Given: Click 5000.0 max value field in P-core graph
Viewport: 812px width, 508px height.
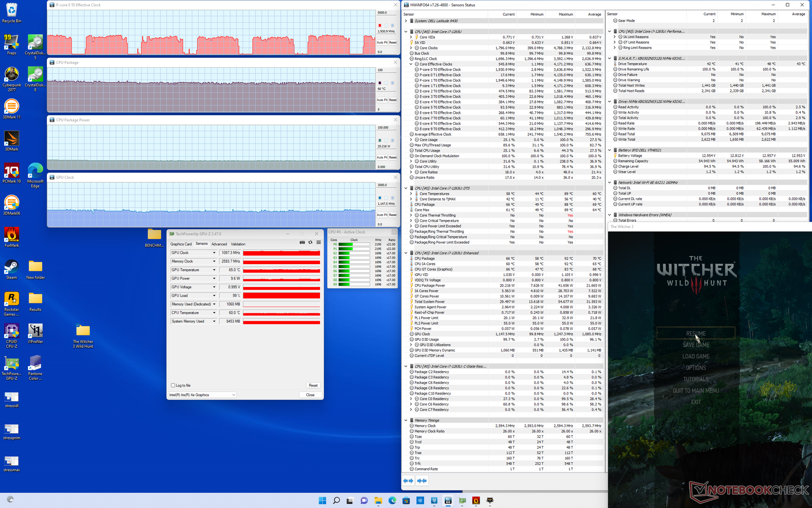Looking at the screenshot, I should [387, 13].
